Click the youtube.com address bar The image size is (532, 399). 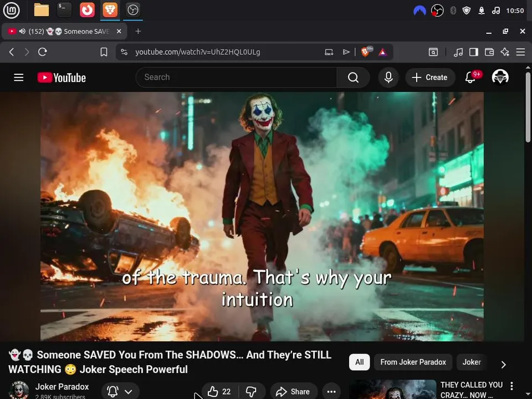point(197,52)
